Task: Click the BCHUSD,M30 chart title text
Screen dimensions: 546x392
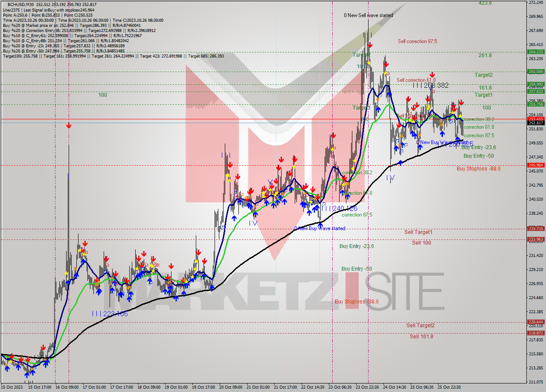Action: pos(21,4)
